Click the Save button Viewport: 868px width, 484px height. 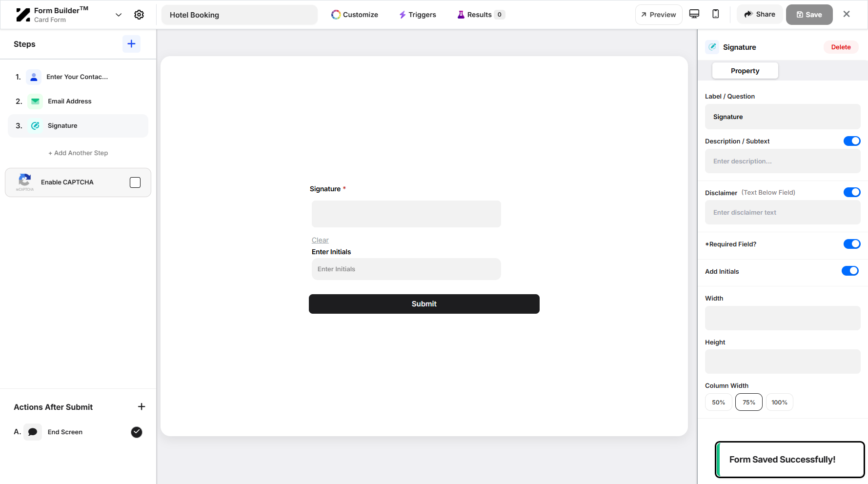tap(809, 15)
